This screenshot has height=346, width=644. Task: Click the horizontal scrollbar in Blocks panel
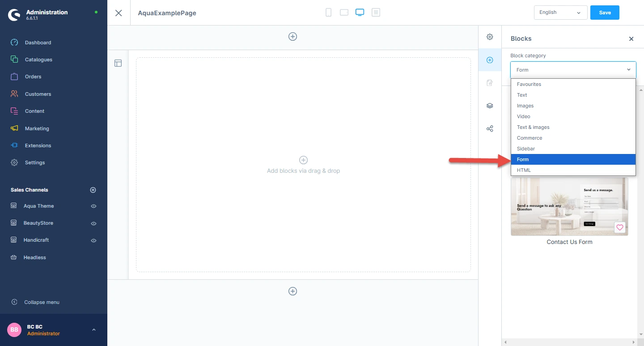tap(572, 343)
